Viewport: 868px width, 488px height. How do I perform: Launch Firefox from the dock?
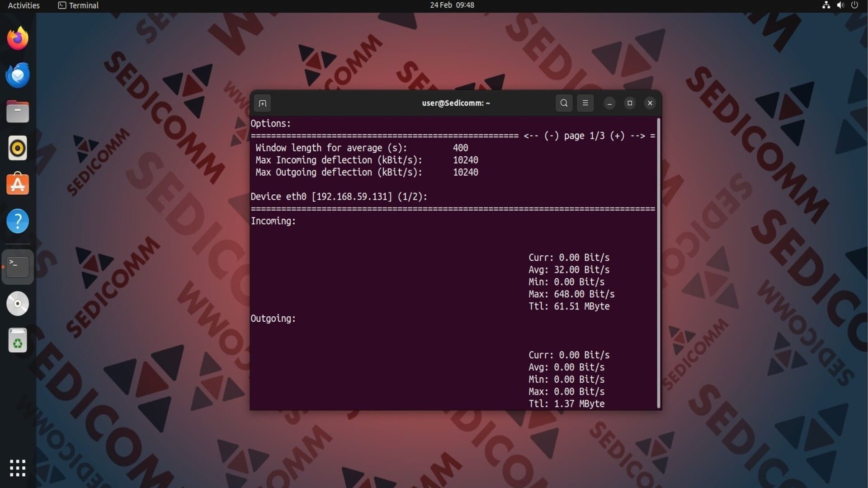[x=18, y=38]
